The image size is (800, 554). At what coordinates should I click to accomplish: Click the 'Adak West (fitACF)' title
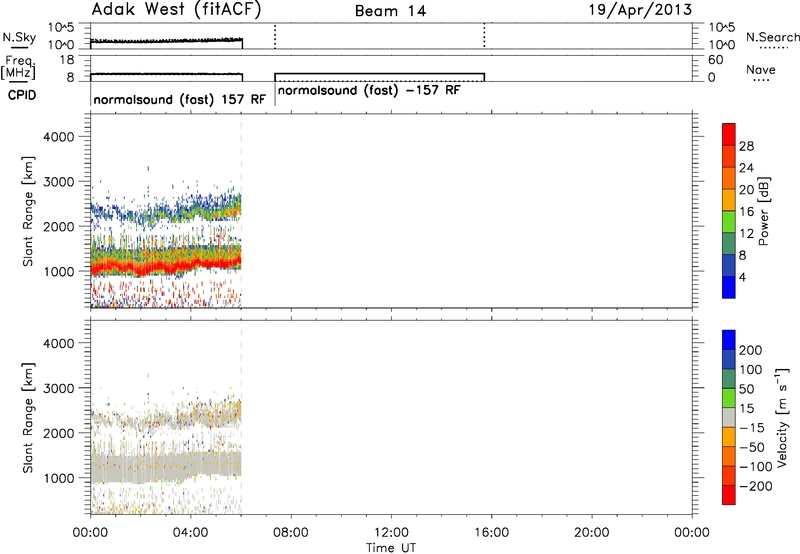[176, 10]
